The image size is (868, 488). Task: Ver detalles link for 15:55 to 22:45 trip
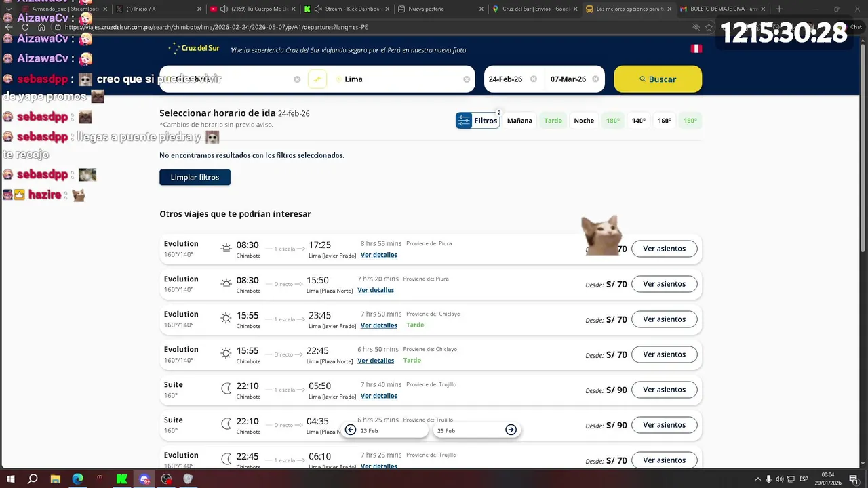tap(376, 361)
